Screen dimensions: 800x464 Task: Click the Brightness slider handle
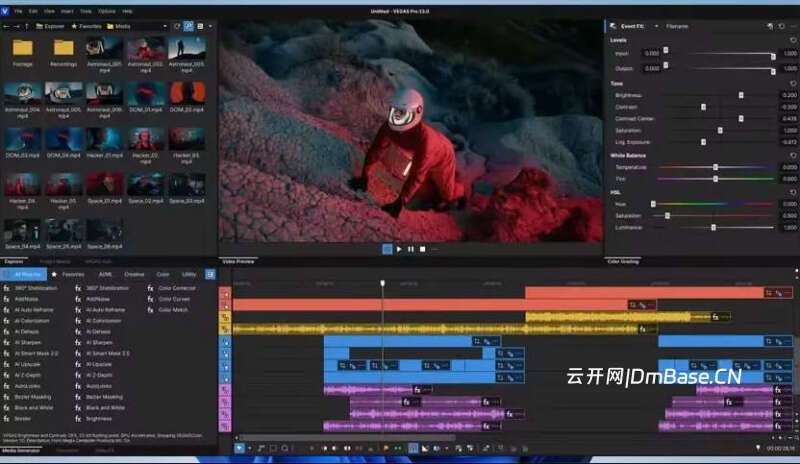[x=741, y=95]
